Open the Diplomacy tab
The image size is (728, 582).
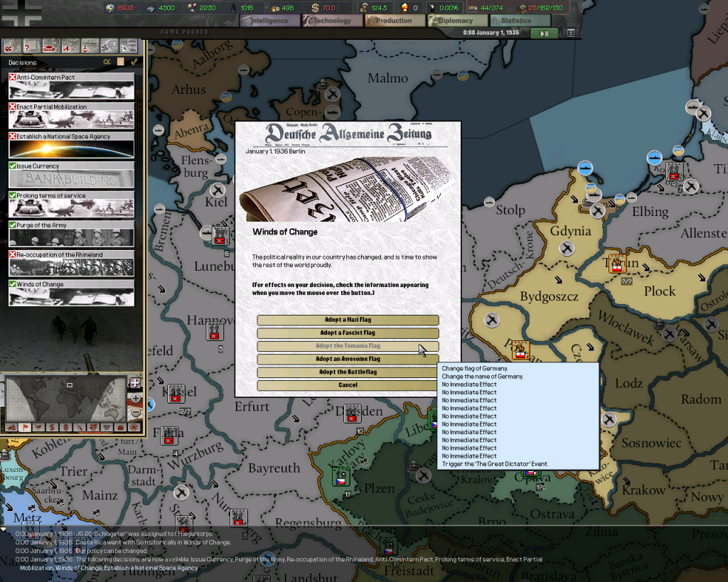[457, 21]
